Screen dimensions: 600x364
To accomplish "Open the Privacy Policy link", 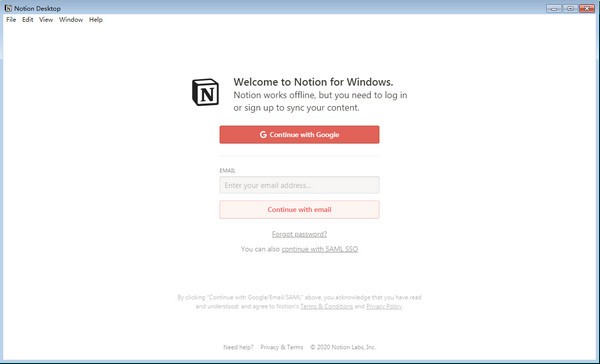I will click(x=384, y=306).
